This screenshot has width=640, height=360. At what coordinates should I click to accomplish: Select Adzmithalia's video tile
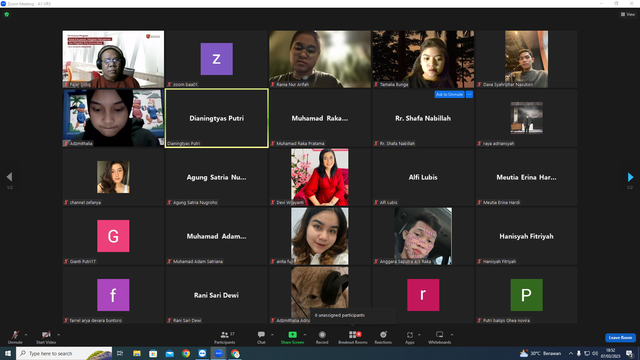click(x=113, y=118)
